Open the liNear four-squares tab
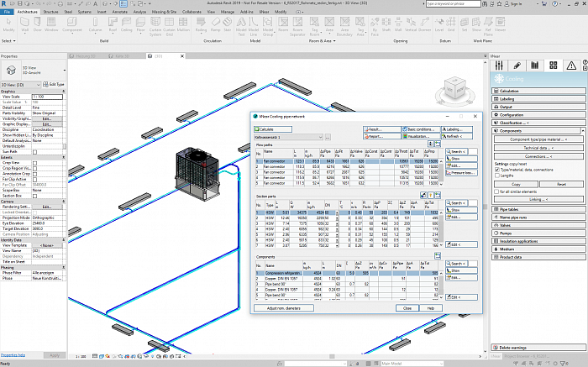Viewport: 588px width, 367px height. 553,66
